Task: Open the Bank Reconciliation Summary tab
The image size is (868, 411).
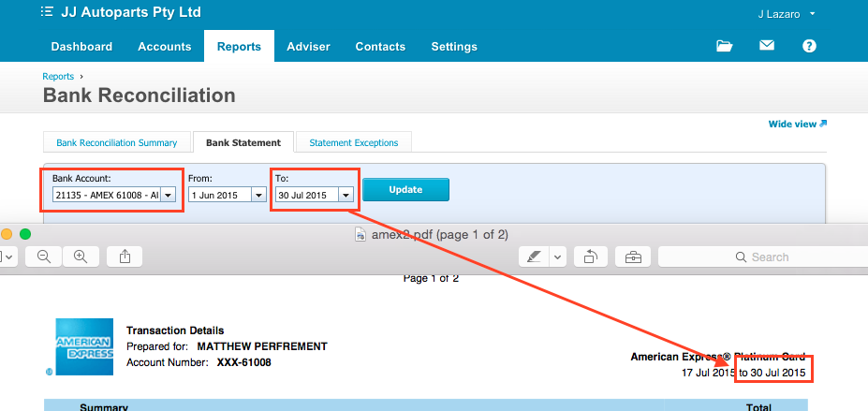Action: 116,142
